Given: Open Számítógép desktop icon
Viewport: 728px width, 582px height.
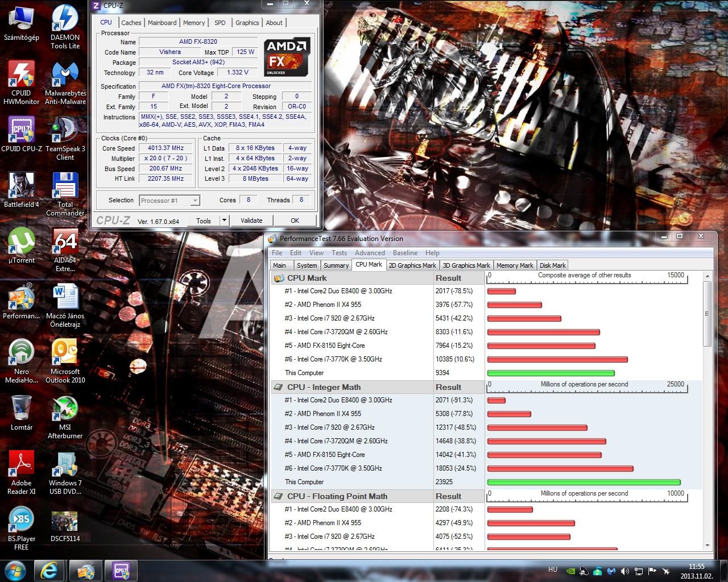Looking at the screenshot, I should pyautogui.click(x=22, y=24).
